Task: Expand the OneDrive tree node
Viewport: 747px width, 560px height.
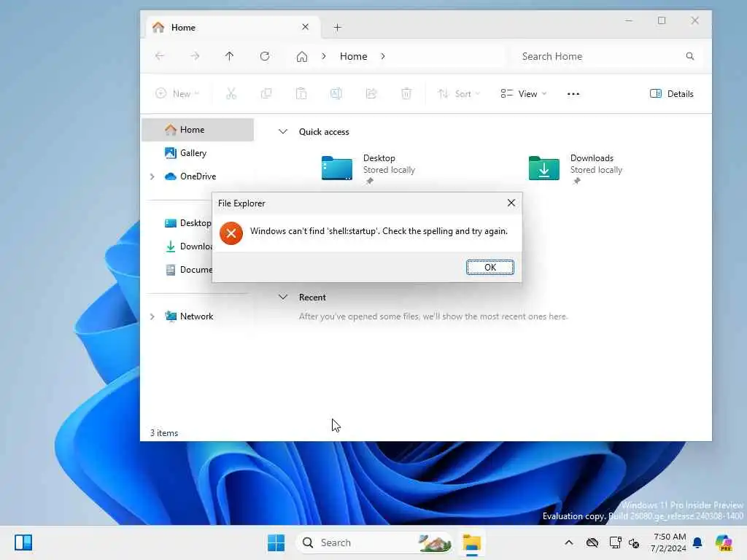Action: click(x=152, y=176)
